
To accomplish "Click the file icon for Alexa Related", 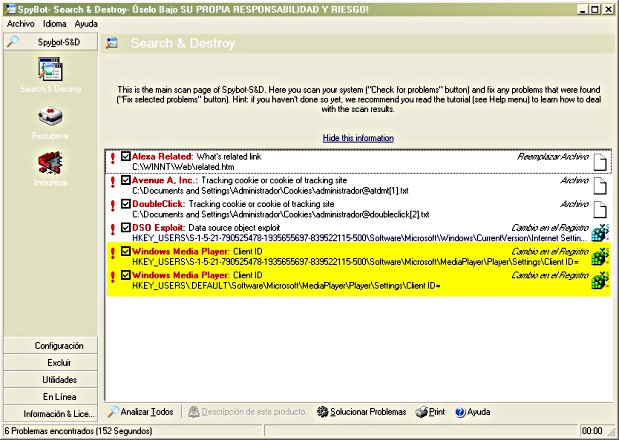I will [600, 162].
